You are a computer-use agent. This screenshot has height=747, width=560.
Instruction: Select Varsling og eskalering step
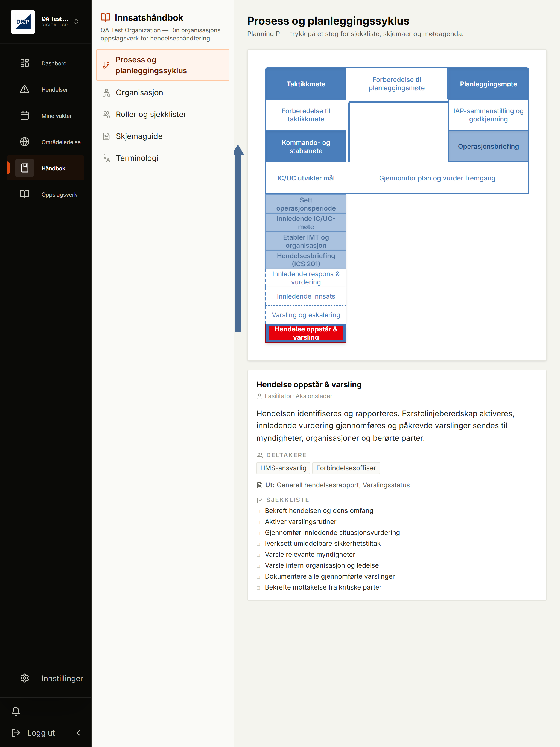coord(306,315)
